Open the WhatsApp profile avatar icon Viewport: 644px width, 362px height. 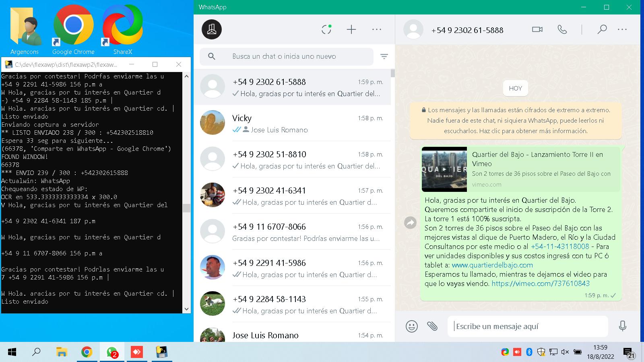pos(212,29)
